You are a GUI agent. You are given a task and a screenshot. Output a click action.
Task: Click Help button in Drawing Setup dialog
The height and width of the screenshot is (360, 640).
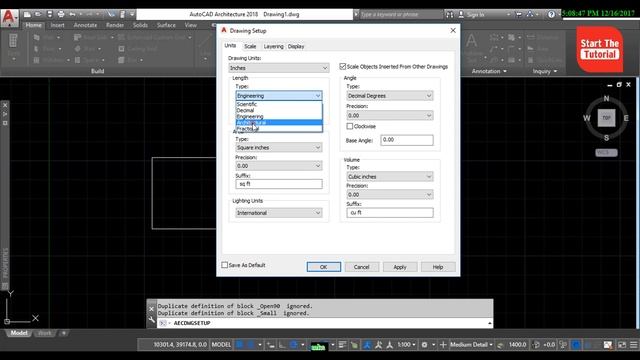click(x=438, y=267)
